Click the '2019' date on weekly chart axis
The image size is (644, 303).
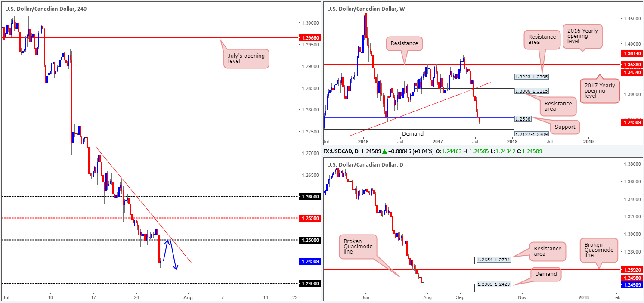tap(588, 141)
